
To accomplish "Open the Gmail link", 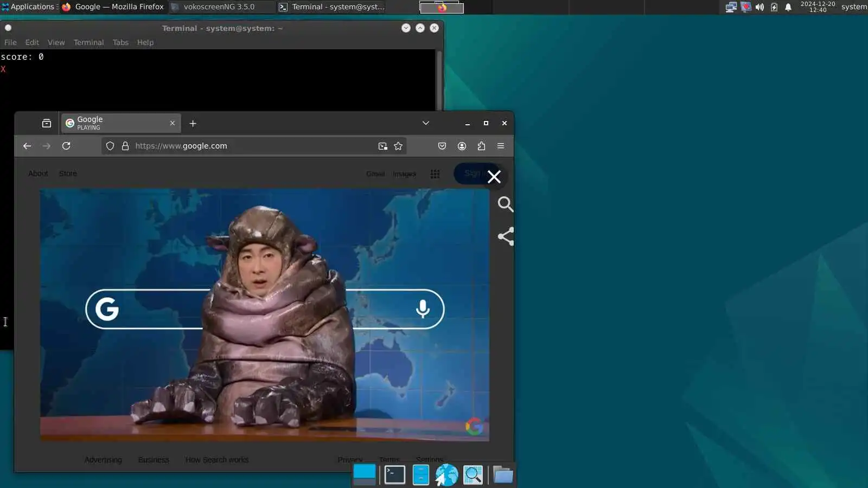I will pyautogui.click(x=375, y=174).
